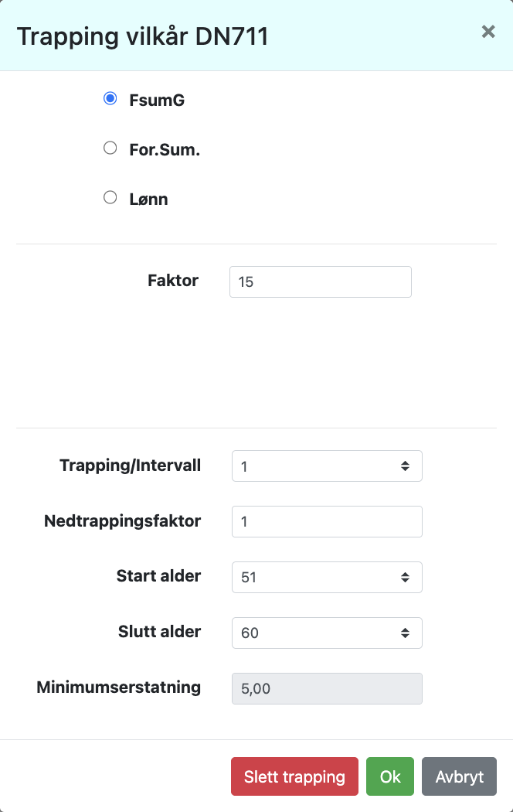The height and width of the screenshot is (812, 513).
Task: Click the Start alder selector arrows icon
Action: pyautogui.click(x=405, y=578)
